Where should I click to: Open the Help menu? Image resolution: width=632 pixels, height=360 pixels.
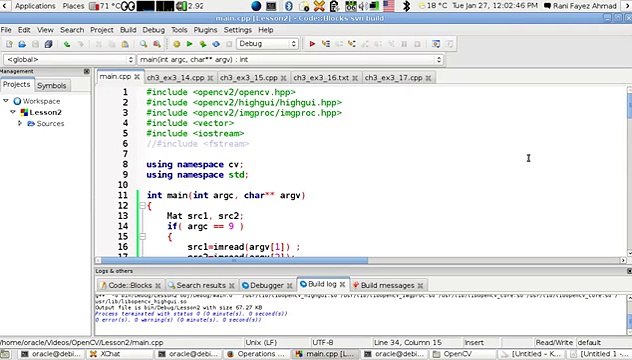point(266,30)
